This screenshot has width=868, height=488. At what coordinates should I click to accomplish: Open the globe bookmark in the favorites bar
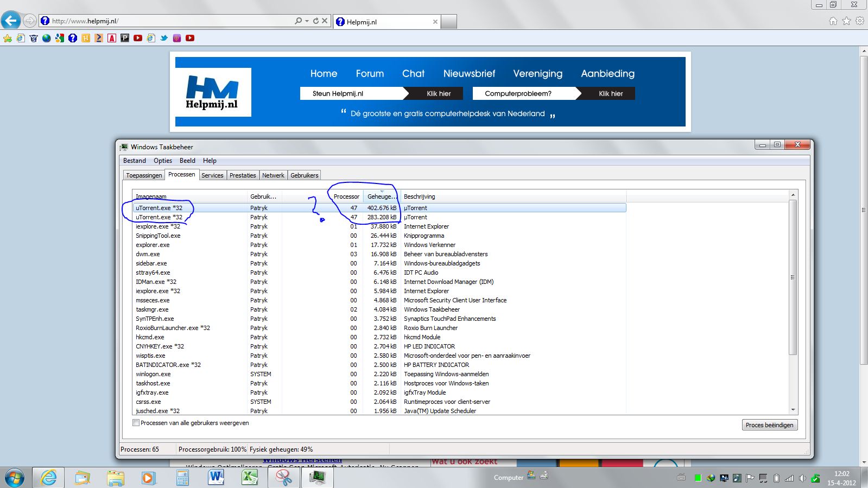coord(47,38)
